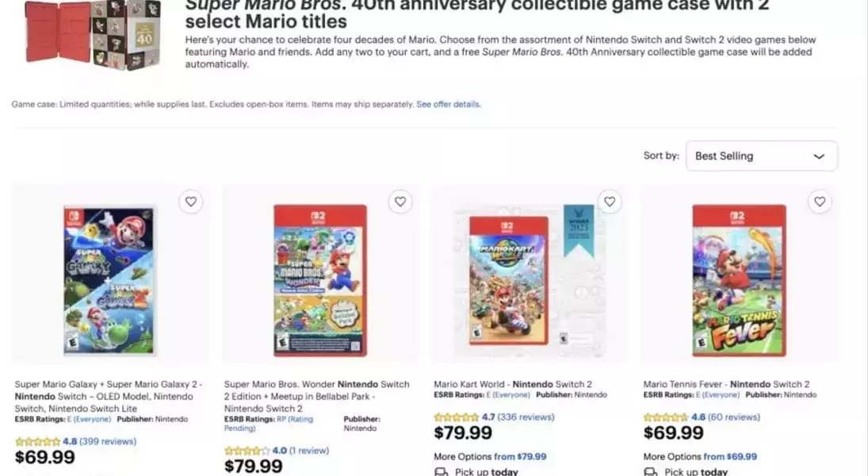Click More Options from $69.99 link
The height and width of the screenshot is (476, 868).
(700, 456)
